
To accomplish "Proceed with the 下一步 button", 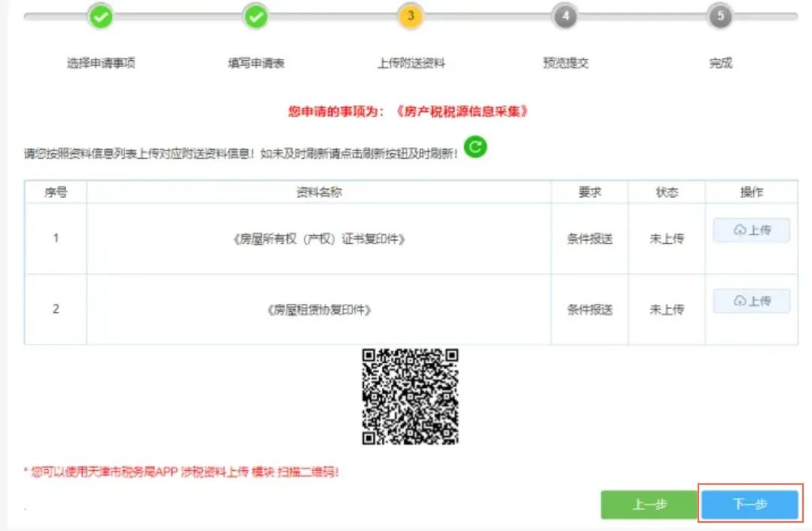I will point(750,503).
